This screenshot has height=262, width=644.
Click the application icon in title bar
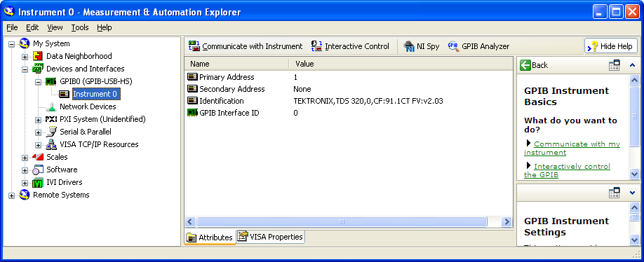9,11
